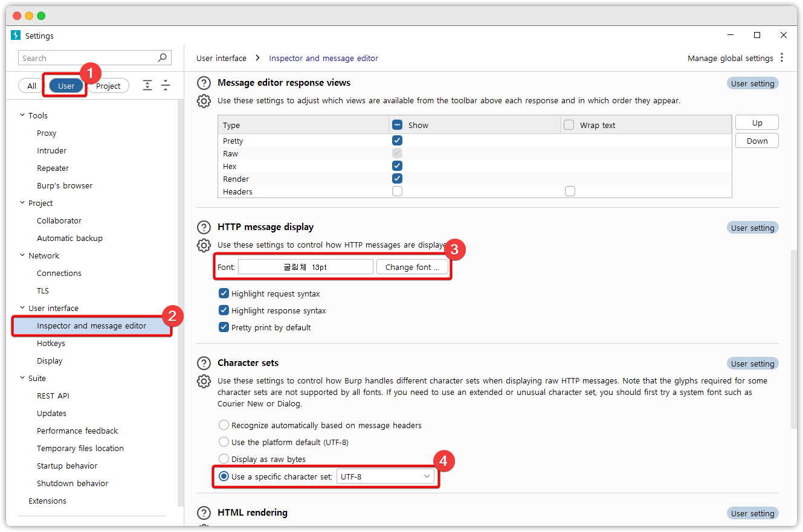
Task: Open TLS settings
Action: point(43,290)
